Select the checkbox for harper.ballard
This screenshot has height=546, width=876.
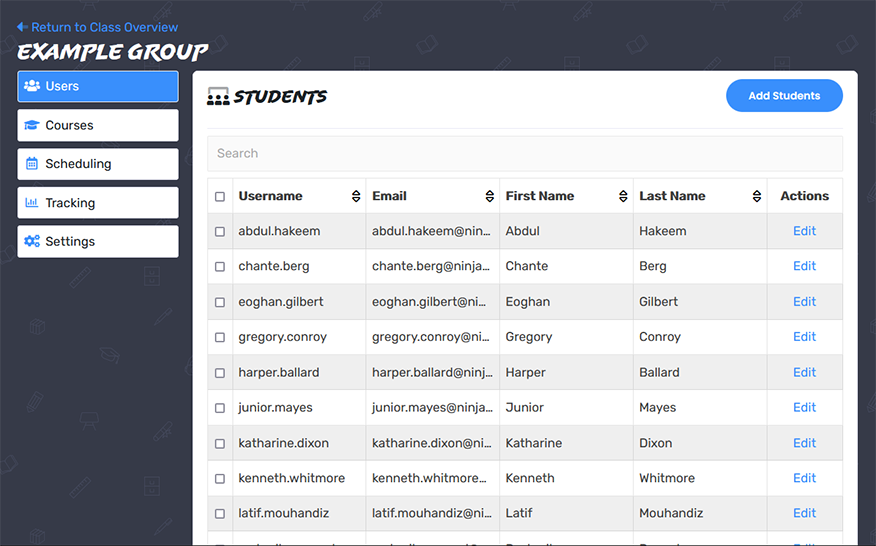click(220, 373)
